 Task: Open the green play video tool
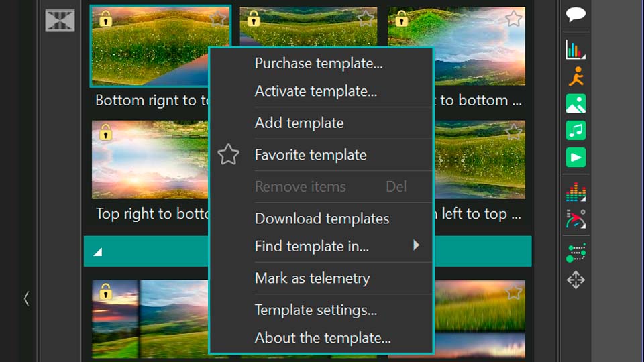point(576,157)
